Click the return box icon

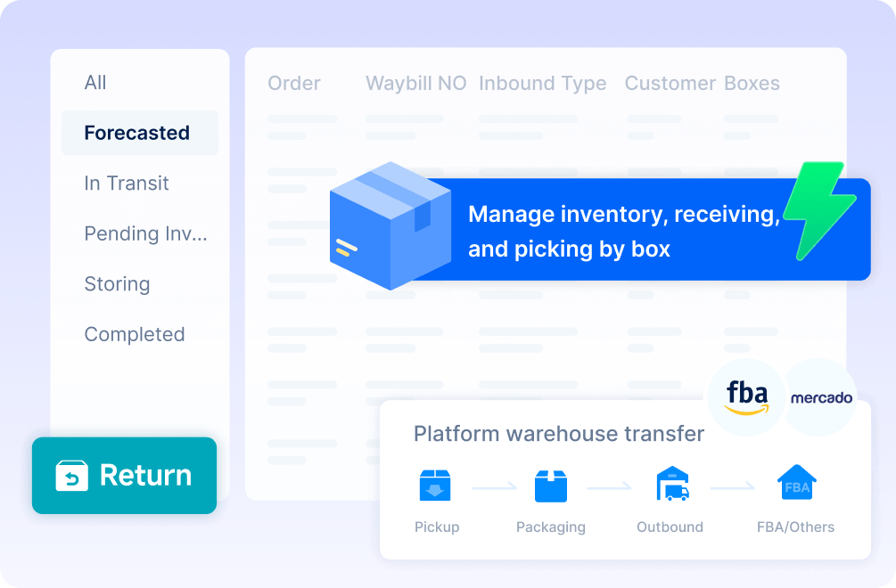pos(72,476)
